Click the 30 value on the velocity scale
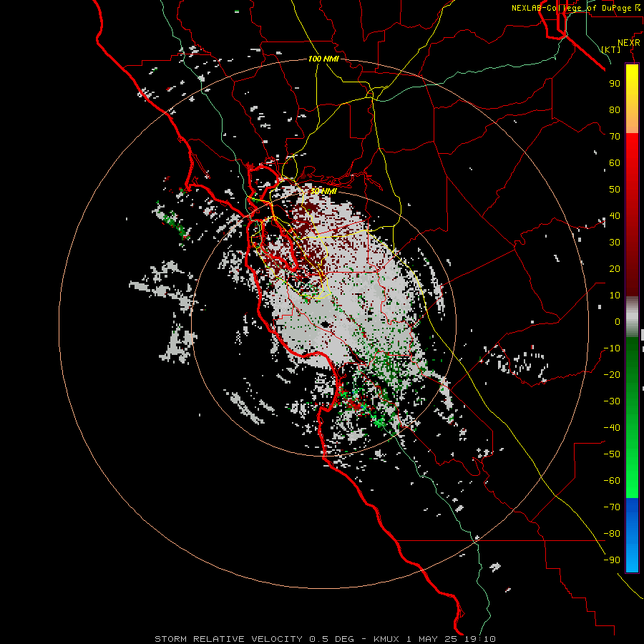 [x=615, y=243]
